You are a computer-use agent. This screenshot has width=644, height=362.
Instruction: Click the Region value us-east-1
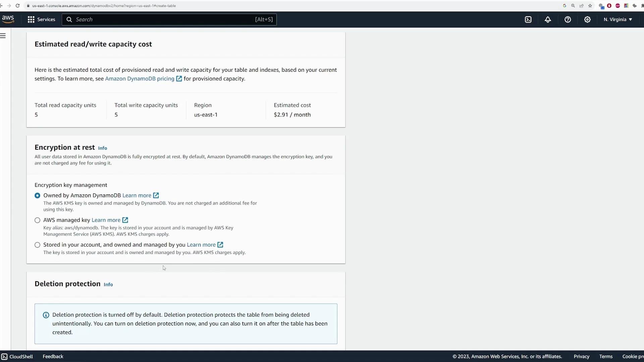coord(206,115)
